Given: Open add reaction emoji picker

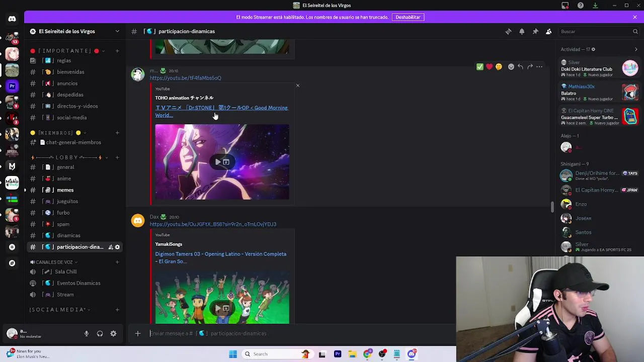Looking at the screenshot, I should 511,66.
